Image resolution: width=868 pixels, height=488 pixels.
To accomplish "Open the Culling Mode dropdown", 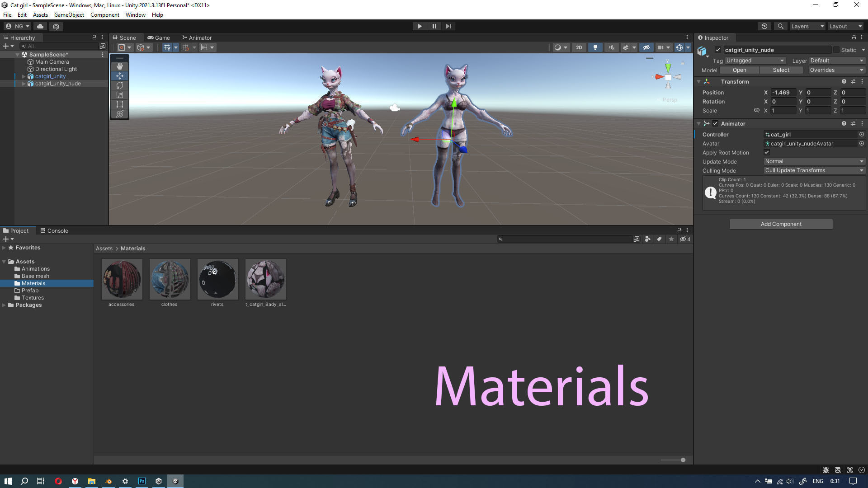I will coord(814,170).
